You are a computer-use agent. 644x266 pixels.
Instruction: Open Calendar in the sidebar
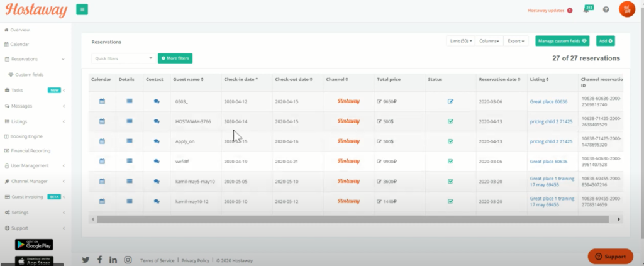tap(19, 44)
